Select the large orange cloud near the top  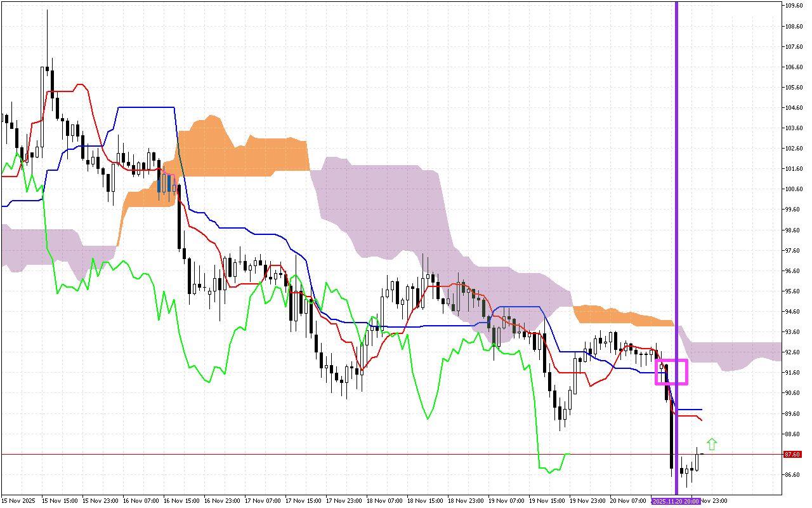266,154
